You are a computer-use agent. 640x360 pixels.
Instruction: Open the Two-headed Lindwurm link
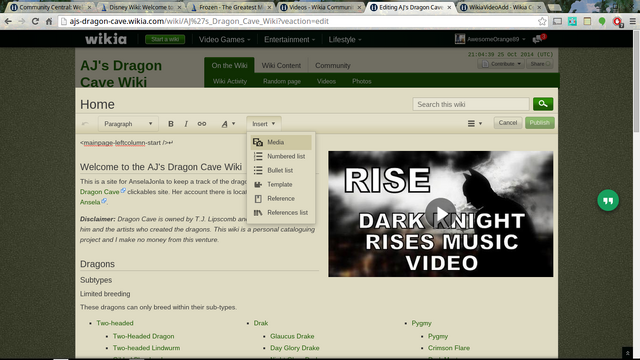point(146,348)
